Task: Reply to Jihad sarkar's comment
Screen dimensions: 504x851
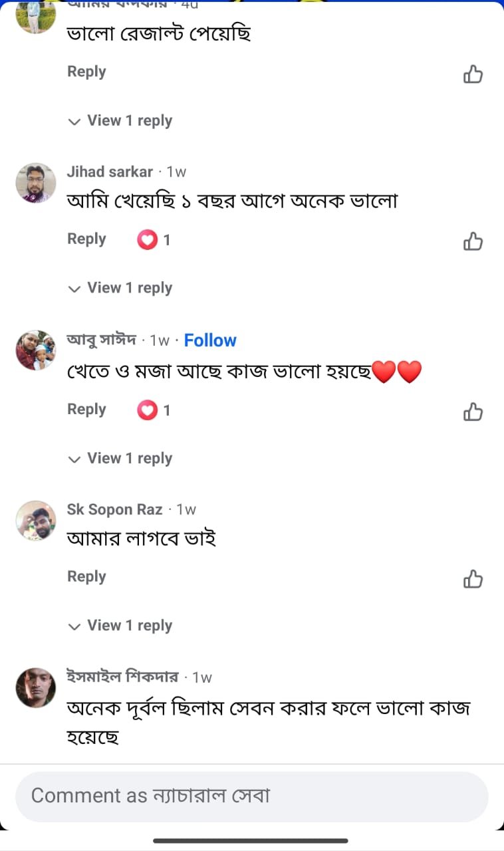Action: coord(86,239)
